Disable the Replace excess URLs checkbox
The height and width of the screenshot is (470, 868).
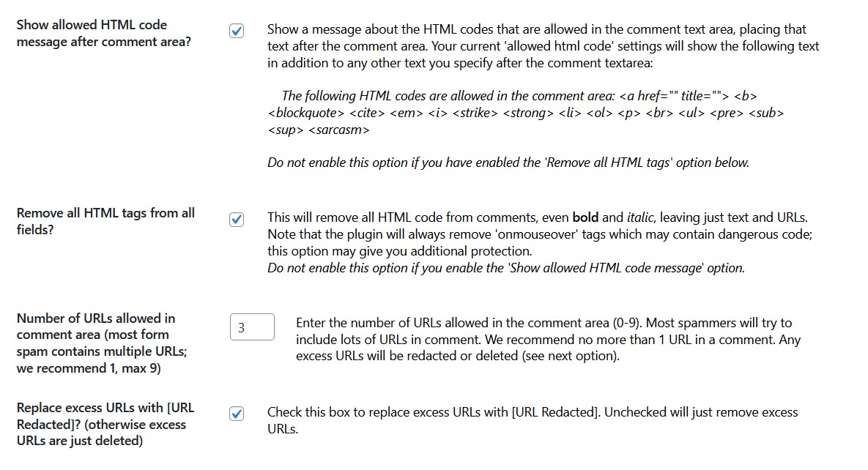click(237, 414)
